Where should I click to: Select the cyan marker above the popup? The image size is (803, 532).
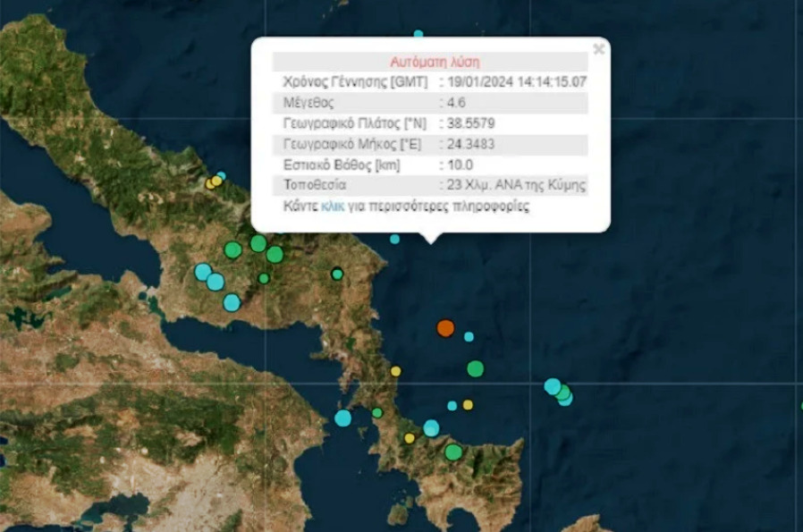pos(418,35)
